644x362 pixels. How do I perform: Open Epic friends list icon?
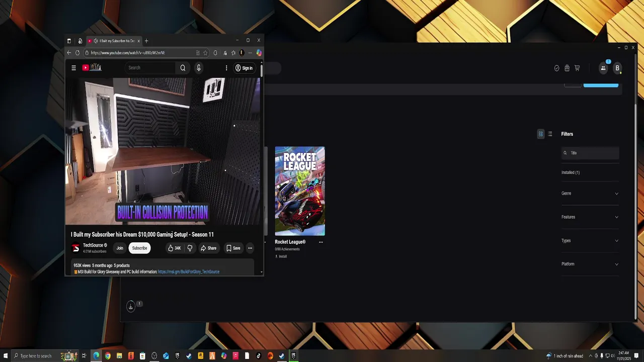[x=603, y=68]
